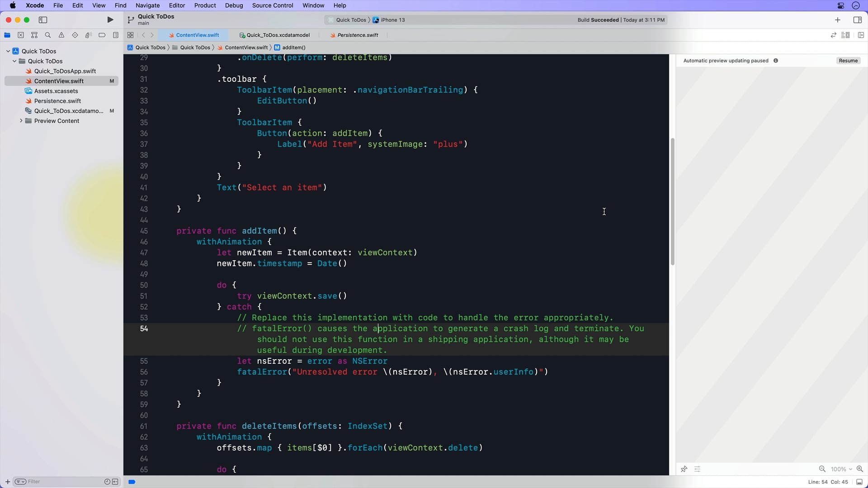Screen dimensions: 868x488
Task: Open the related items grid menu
Action: (x=131, y=35)
